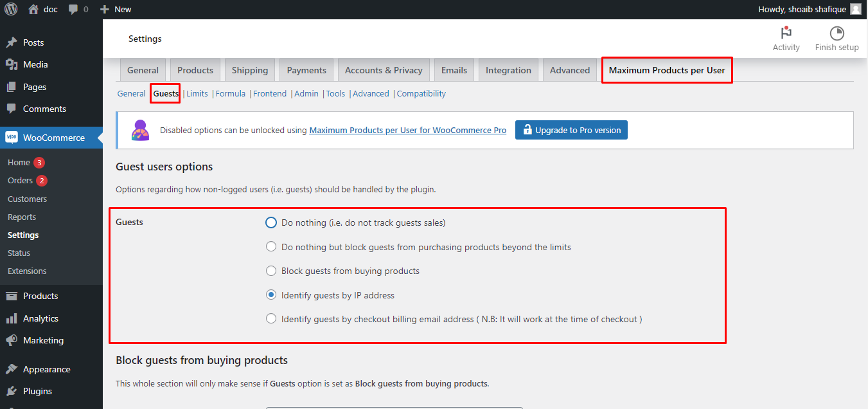Open the Payments settings tab

[x=306, y=70]
